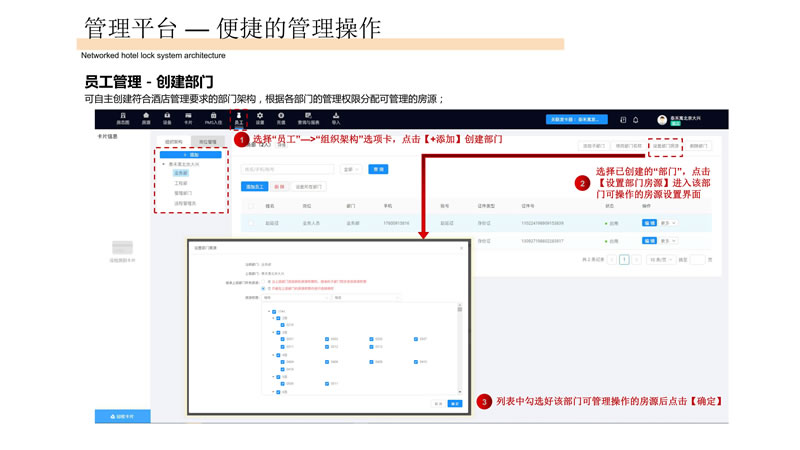Click 编辑 in the highlighted first employee row

coord(649,223)
